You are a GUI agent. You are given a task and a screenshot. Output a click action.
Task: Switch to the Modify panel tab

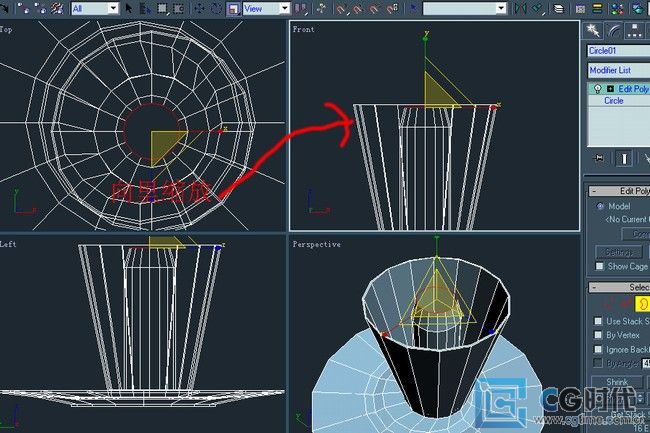click(614, 31)
